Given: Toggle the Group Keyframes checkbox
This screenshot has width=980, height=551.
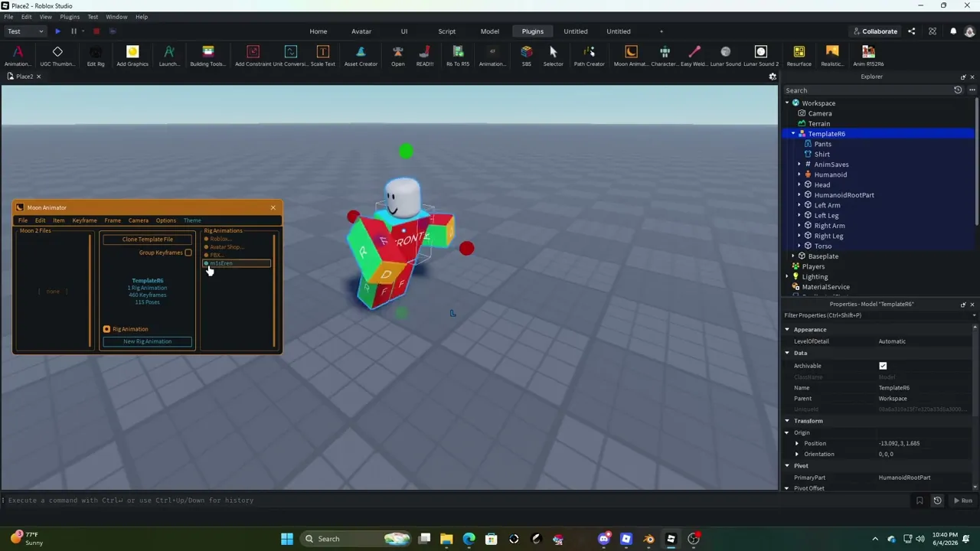Looking at the screenshot, I should 188,253.
